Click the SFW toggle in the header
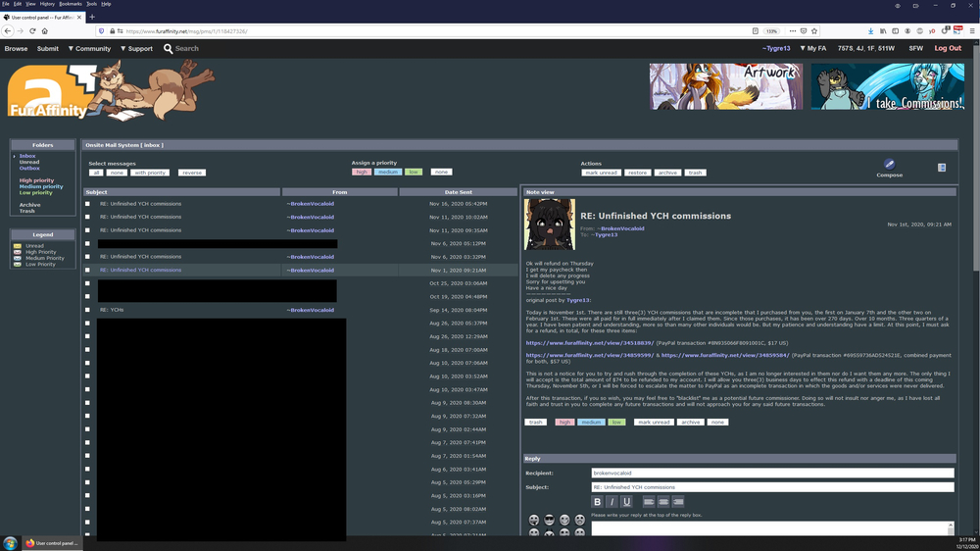This screenshot has width=980, height=551. tap(915, 48)
